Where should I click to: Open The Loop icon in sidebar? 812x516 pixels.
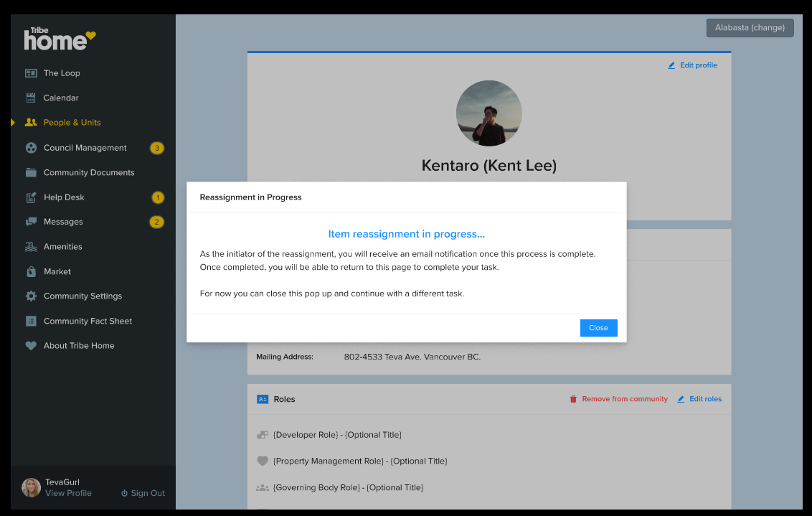coord(31,73)
